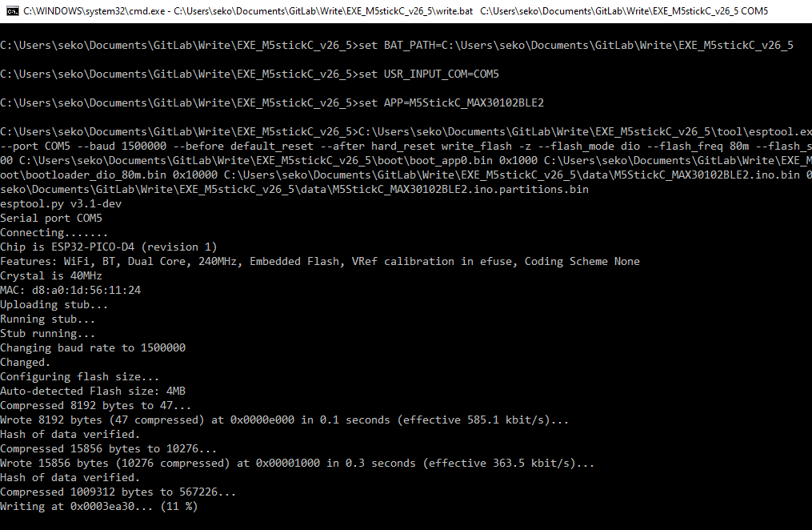Screen dimensions: 812x530
Task: Click the 'Running stub...' line
Action: (x=48, y=319)
